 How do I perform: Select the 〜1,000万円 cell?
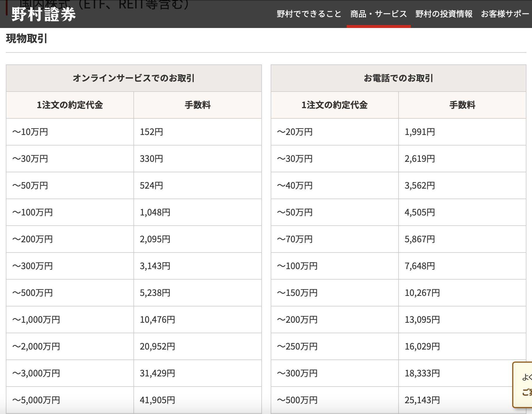(x=70, y=320)
